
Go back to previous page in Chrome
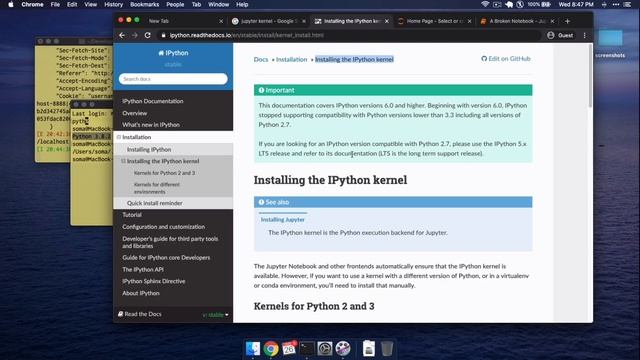pos(122,36)
